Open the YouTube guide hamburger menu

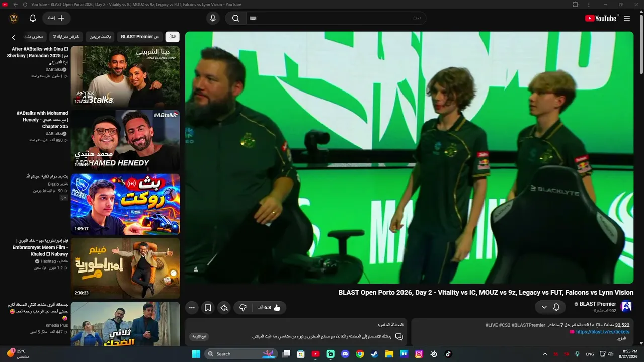coord(627,18)
